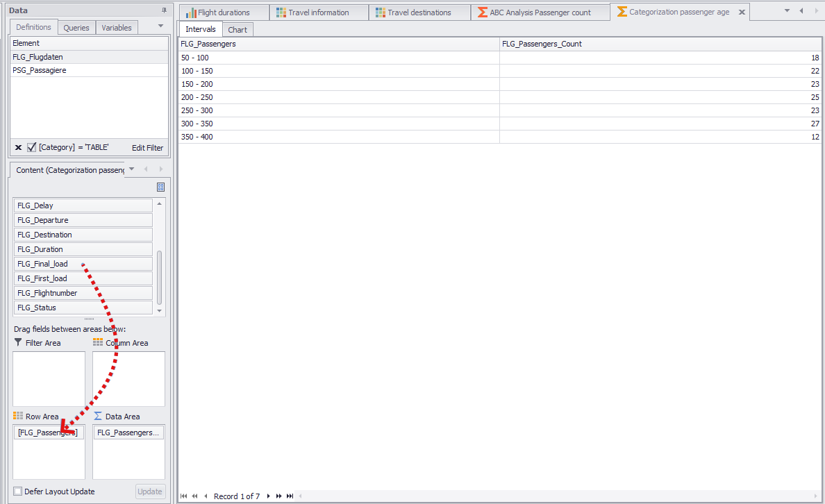Open the document tabs dropdown arrow

[788, 12]
